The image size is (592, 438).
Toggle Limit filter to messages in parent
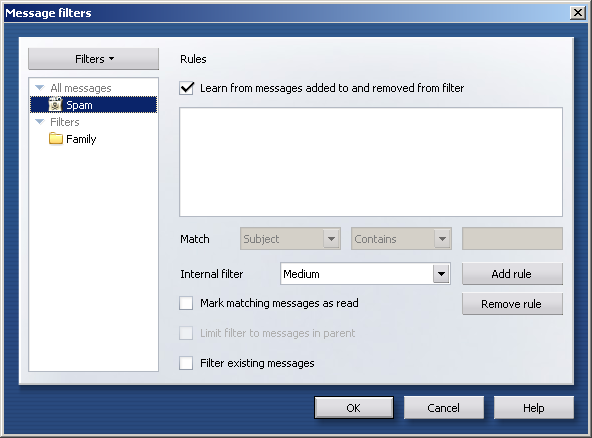[x=186, y=333]
